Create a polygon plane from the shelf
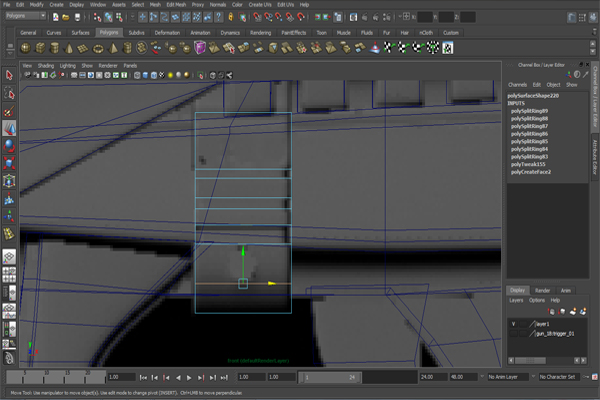 coord(83,48)
